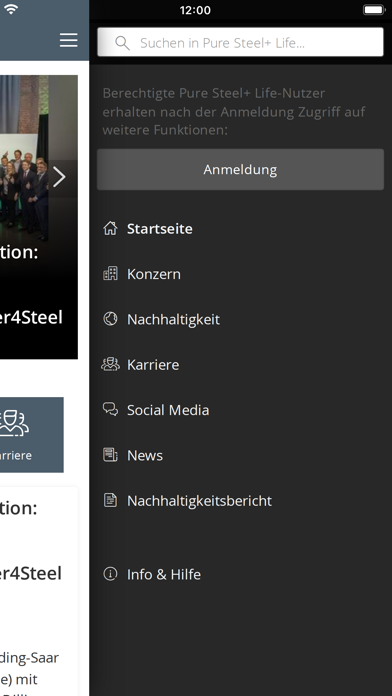Click the home icon beside Startseite

pyautogui.click(x=110, y=229)
